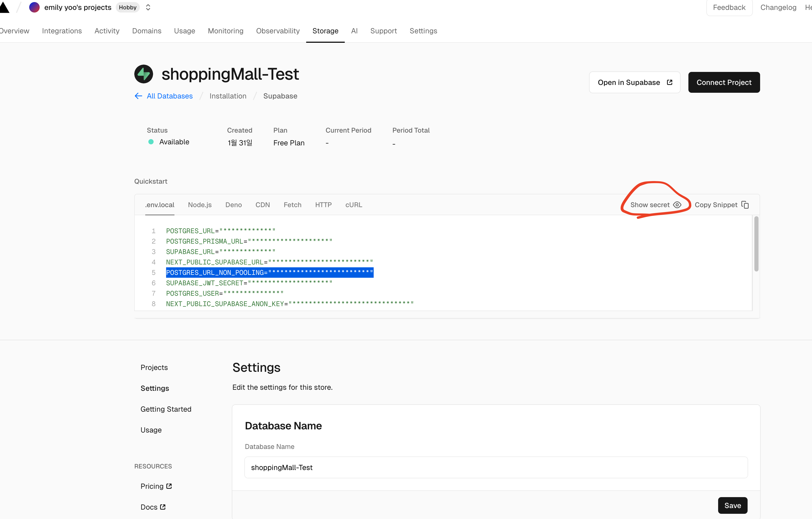Viewport: 812px width, 519px height.
Task: Click external link icon on Open in Supabase
Action: [x=670, y=82]
